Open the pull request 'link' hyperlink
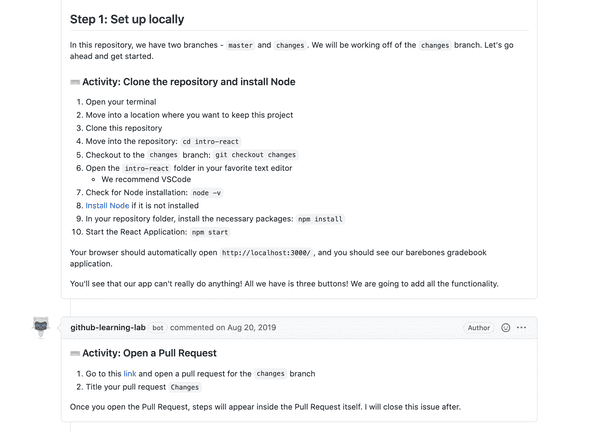The image size is (590, 432). click(130, 374)
